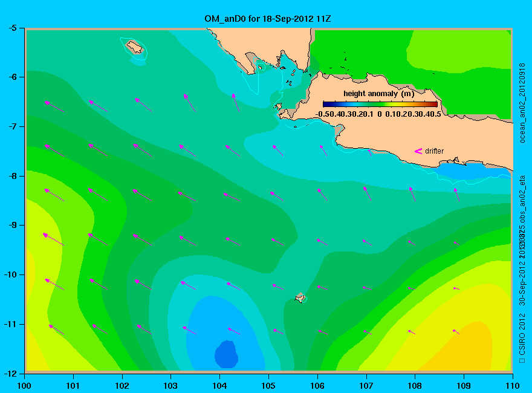Click the x-axis label "105"
The image size is (532, 393).
click(x=268, y=386)
